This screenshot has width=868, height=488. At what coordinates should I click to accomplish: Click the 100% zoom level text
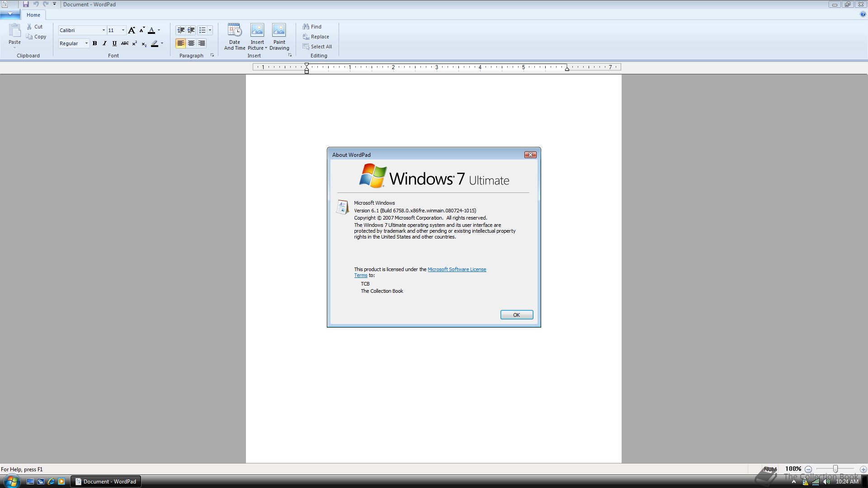pos(793,469)
